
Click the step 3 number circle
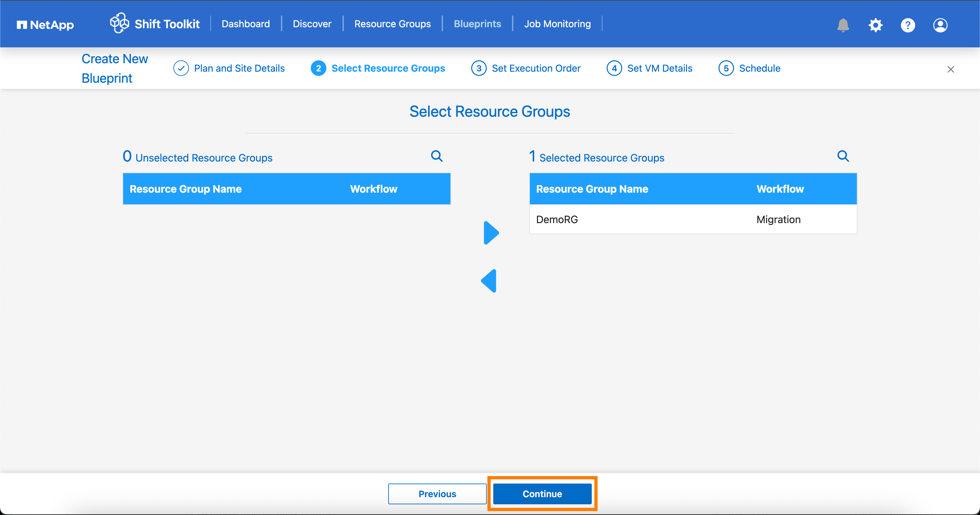[479, 68]
